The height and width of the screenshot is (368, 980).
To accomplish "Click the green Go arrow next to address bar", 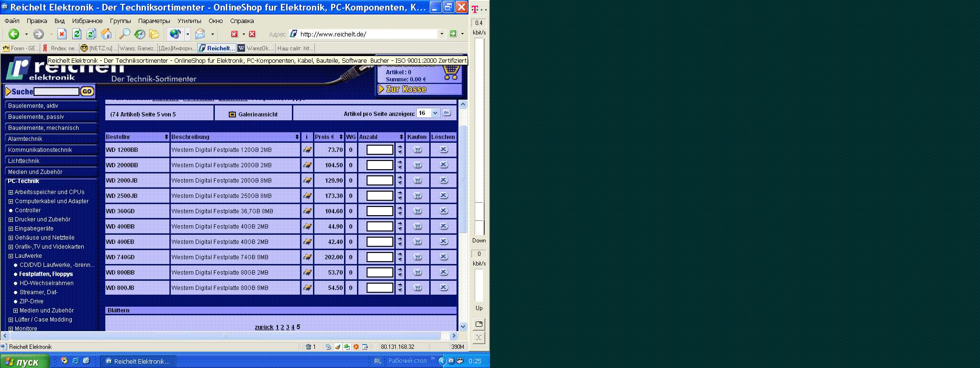I will click(453, 34).
